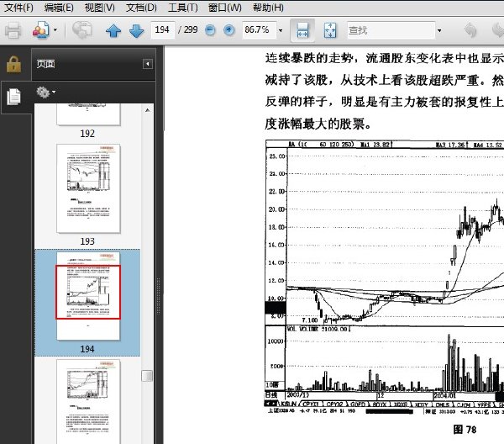The image size is (504, 444).
Task: Click the print icon
Action: coord(13,30)
